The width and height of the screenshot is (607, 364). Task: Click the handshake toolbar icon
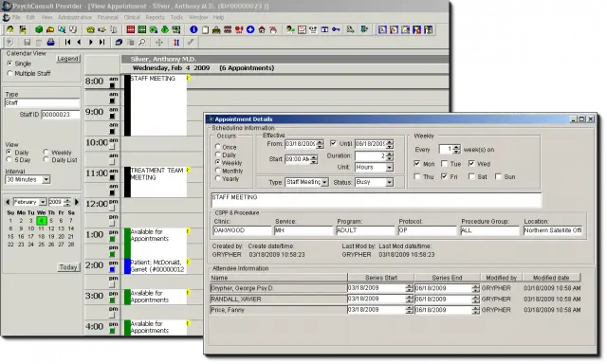pos(101,29)
